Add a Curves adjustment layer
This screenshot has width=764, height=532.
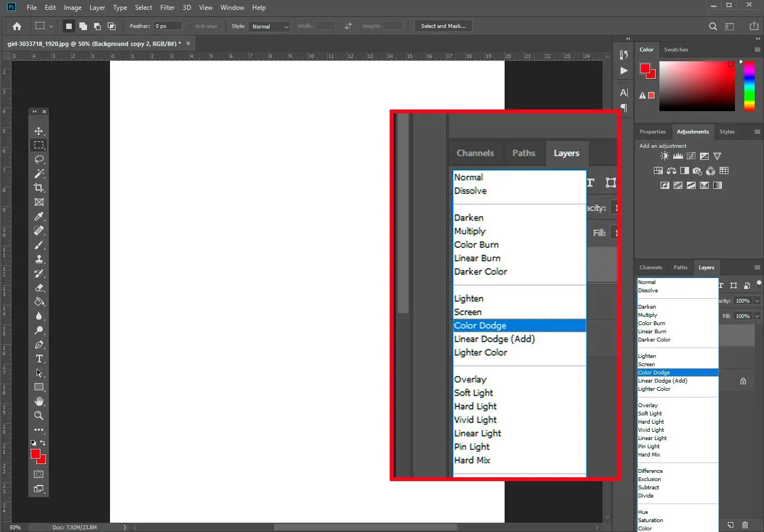tap(691, 155)
